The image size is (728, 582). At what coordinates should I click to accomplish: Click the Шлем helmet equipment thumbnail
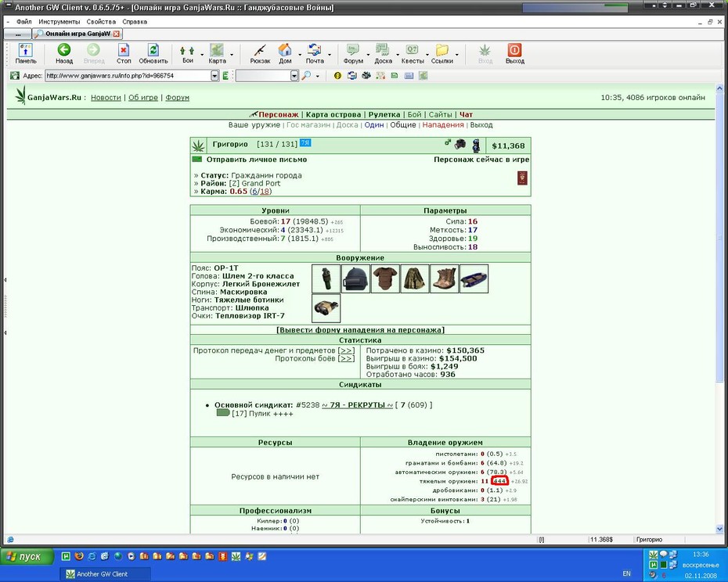(355, 278)
